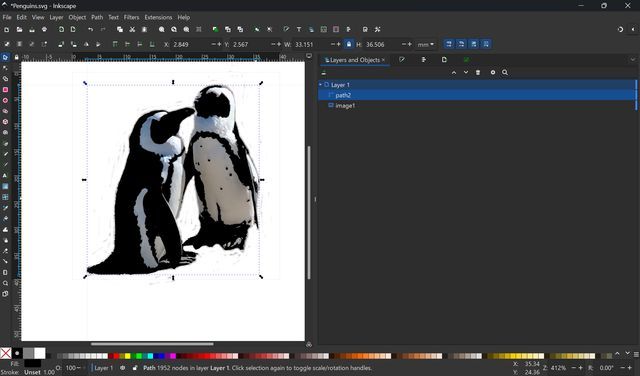Open the Layer 1 selector in status bar
Image resolution: width=640 pixels, height=376 pixels.
tap(103, 368)
